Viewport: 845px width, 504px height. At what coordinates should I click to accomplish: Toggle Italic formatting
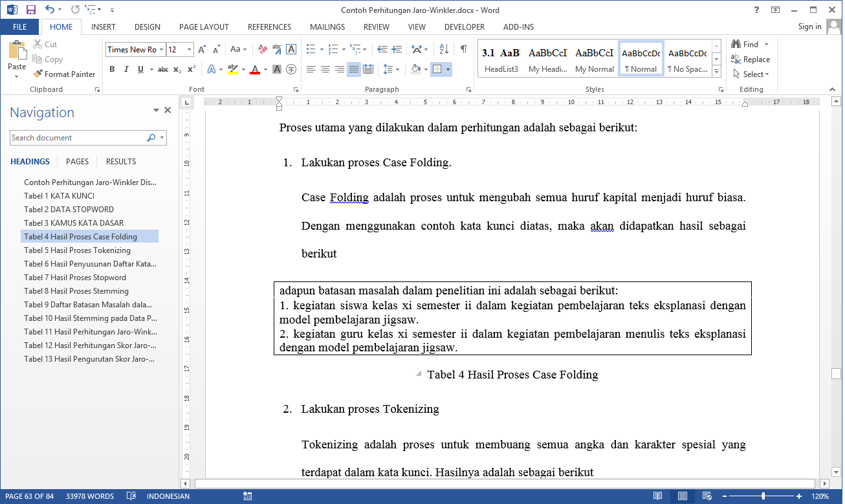(x=126, y=69)
